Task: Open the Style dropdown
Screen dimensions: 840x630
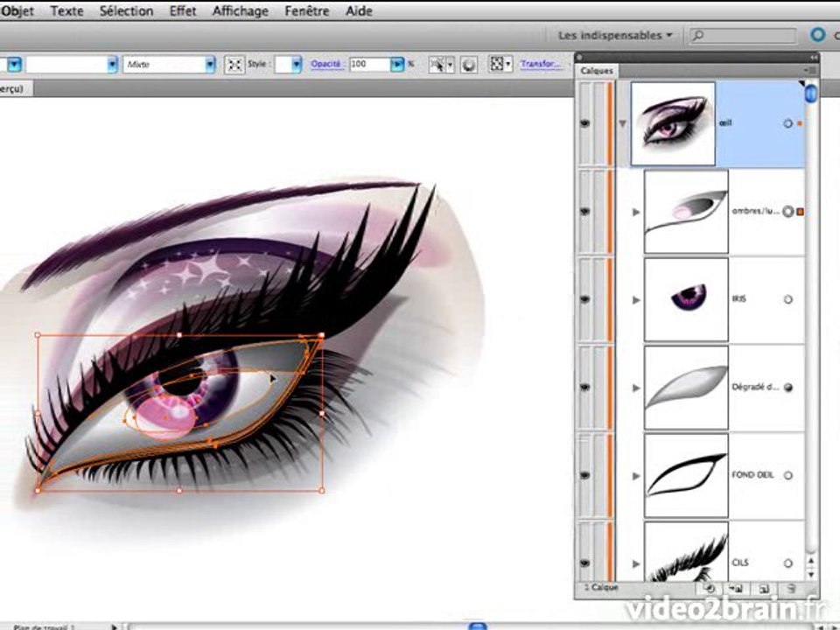Action: [297, 65]
